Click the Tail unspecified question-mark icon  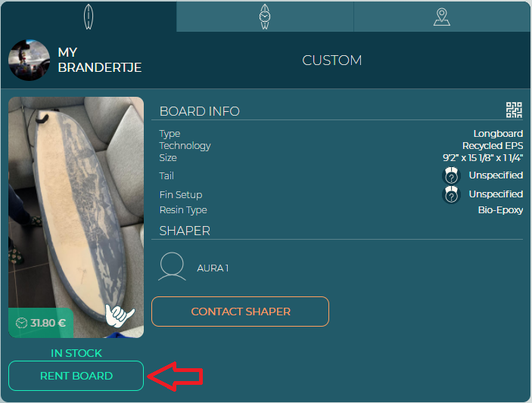(451, 175)
